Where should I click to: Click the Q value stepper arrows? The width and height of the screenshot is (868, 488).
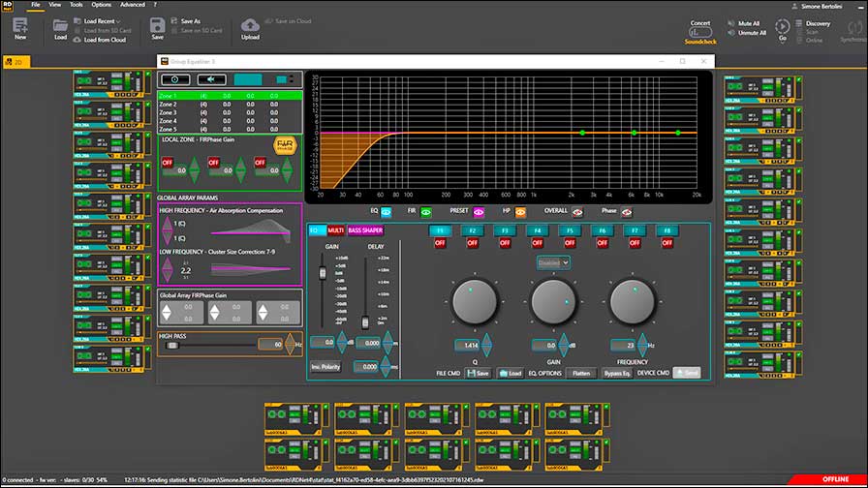pos(486,345)
